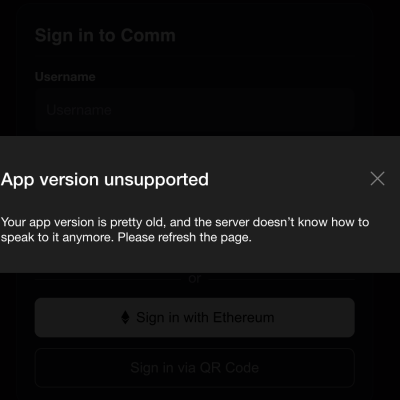Click the App version unsupported title
Screen dimensions: 400x400
coord(105,180)
